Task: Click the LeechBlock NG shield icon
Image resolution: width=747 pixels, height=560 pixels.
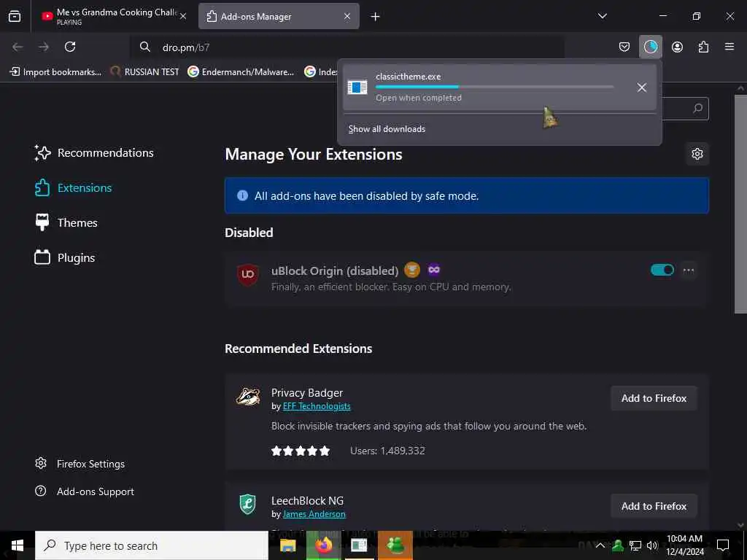Action: (x=248, y=505)
